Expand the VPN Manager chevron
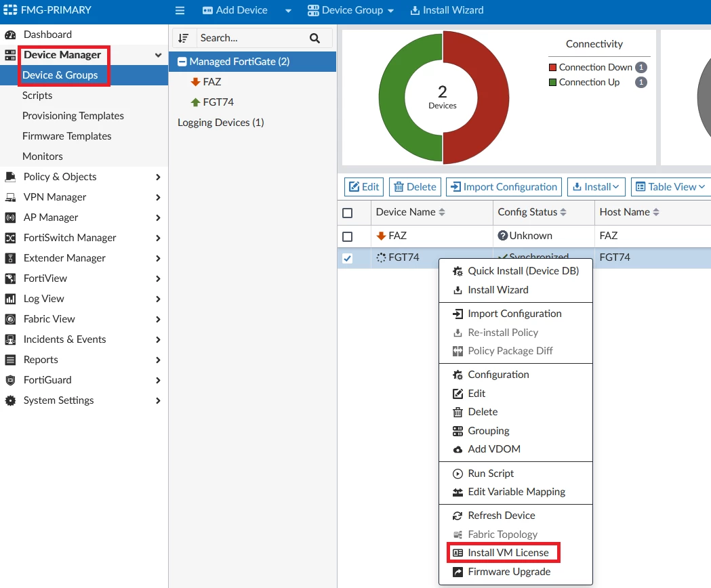Image resolution: width=711 pixels, height=588 pixels. pos(158,198)
